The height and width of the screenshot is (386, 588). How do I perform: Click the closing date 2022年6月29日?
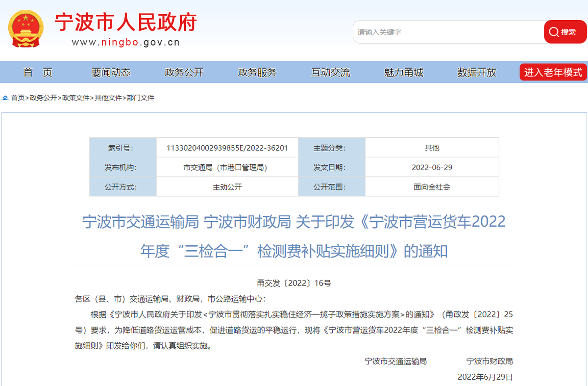pos(485,377)
